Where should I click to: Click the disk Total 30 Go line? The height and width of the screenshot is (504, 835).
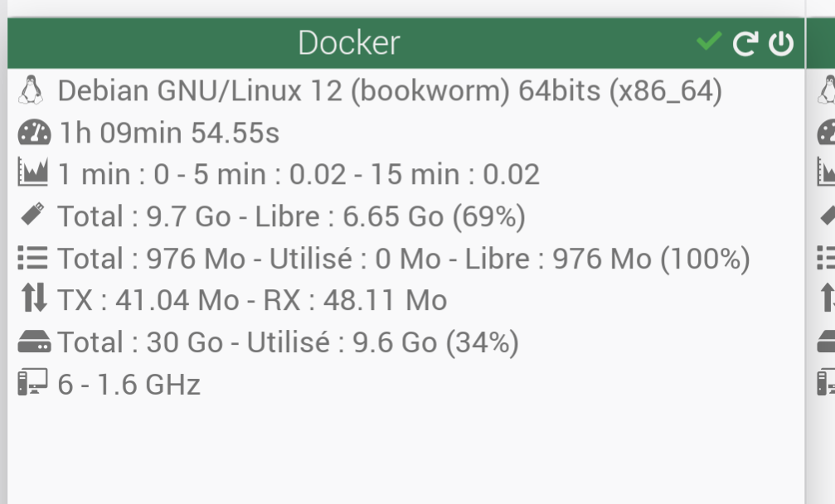click(288, 342)
